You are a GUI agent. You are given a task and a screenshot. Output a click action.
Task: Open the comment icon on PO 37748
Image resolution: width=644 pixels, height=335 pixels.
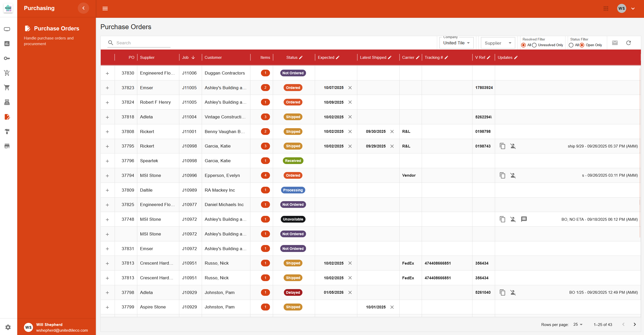[x=524, y=219]
